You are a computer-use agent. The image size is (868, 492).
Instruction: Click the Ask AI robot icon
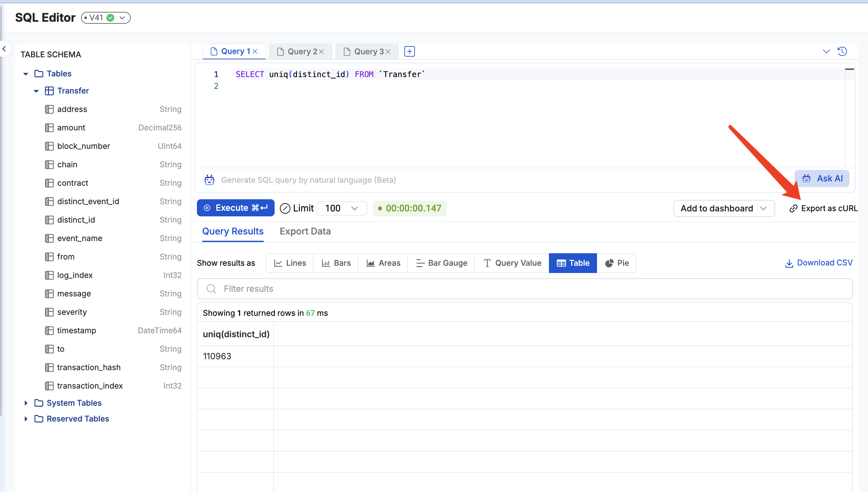pos(806,178)
